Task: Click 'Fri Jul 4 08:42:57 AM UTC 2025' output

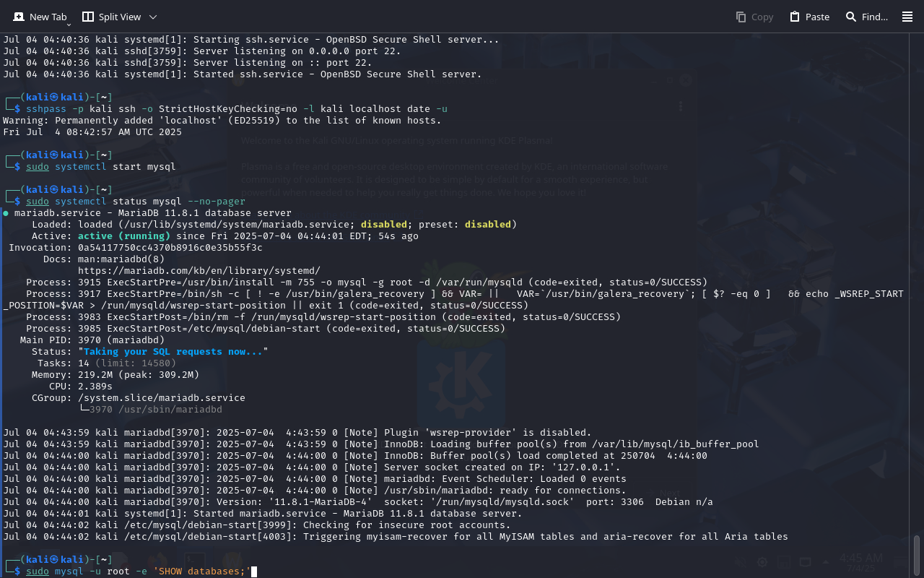Action: 92,132
